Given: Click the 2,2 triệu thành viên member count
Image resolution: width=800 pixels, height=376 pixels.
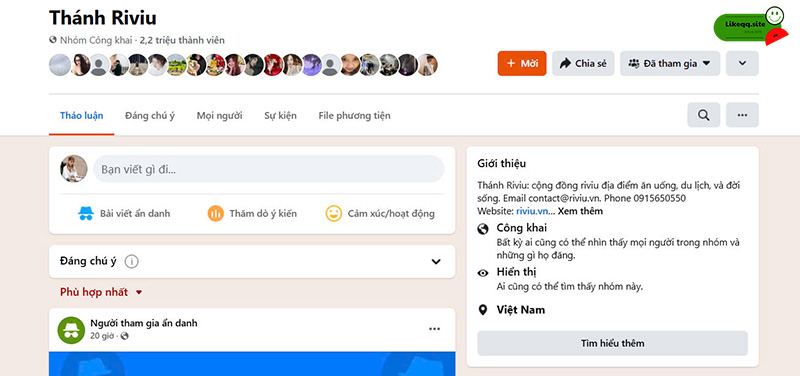Looking at the screenshot, I should (x=182, y=40).
